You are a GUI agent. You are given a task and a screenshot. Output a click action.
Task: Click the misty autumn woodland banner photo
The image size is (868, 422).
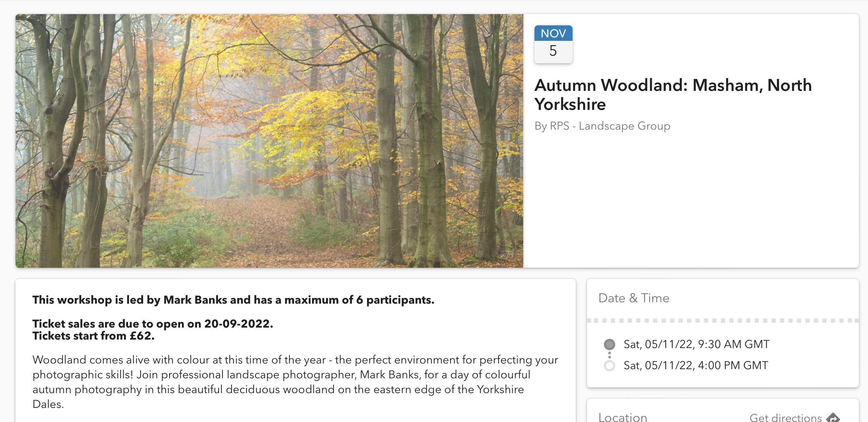click(x=269, y=141)
